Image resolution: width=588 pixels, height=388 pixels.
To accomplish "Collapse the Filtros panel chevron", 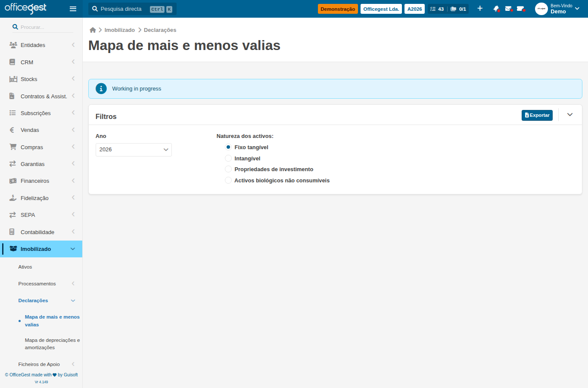I will point(570,115).
